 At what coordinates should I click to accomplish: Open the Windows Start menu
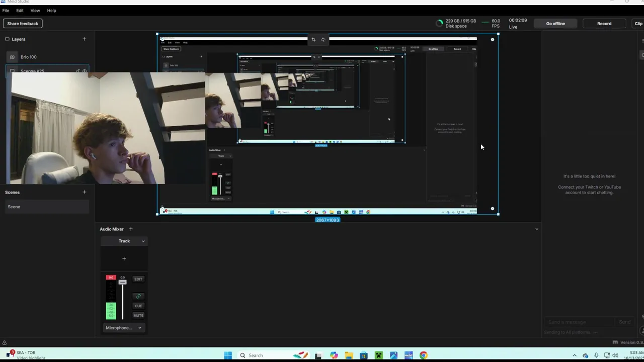click(x=228, y=355)
